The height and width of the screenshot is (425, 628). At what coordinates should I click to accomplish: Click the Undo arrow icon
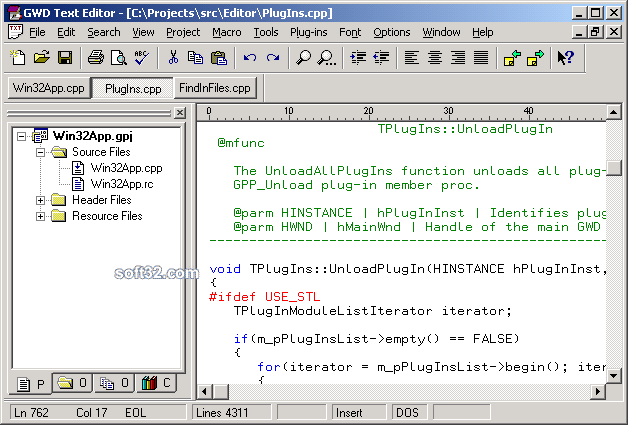[250, 58]
